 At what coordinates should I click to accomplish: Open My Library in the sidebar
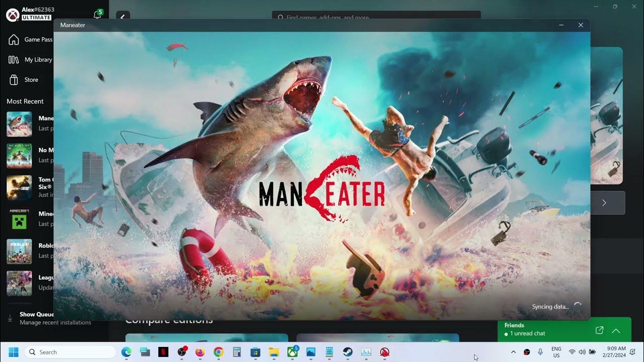[x=30, y=60]
